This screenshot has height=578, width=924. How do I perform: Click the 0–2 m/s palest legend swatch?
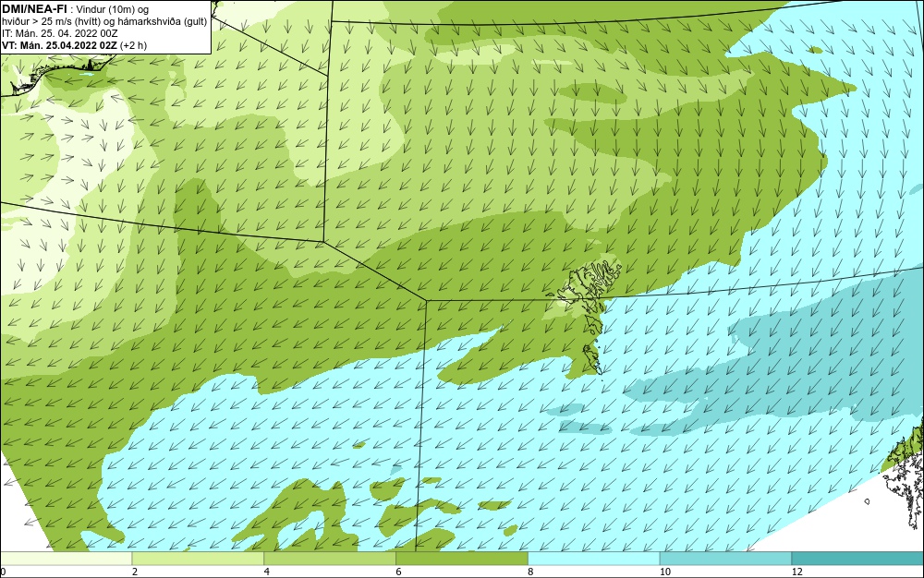66,559
